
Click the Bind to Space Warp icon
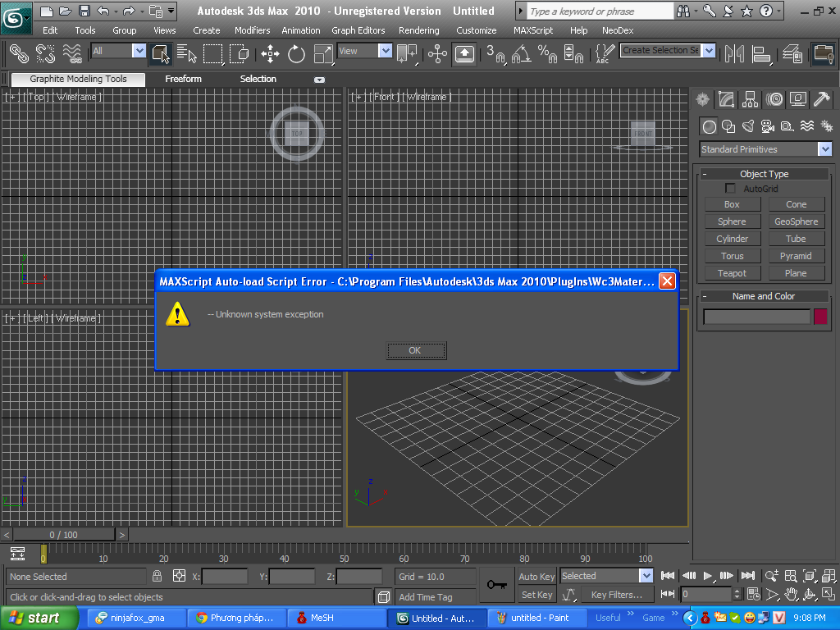click(72, 53)
